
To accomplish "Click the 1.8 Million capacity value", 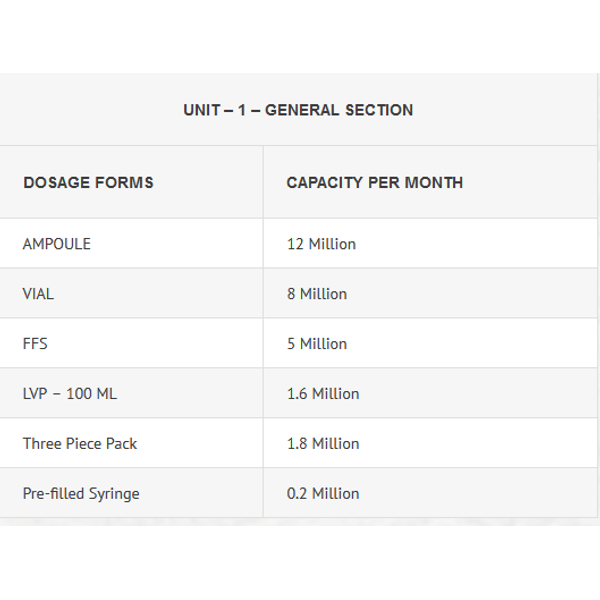I will (323, 443).
